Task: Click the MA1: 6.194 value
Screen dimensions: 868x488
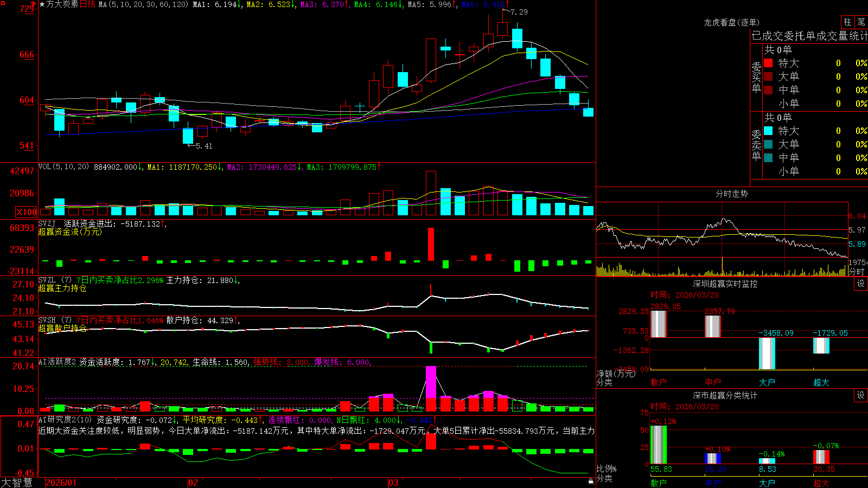Action: (x=216, y=4)
